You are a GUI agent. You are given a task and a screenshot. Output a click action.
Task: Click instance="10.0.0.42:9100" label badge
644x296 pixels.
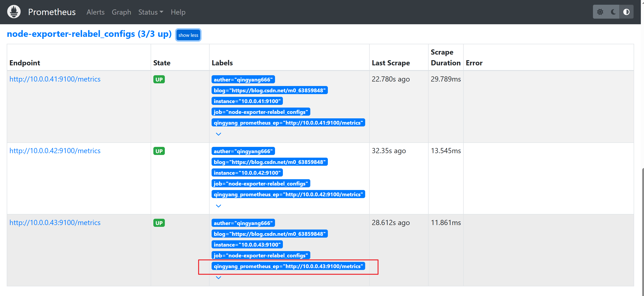point(247,173)
